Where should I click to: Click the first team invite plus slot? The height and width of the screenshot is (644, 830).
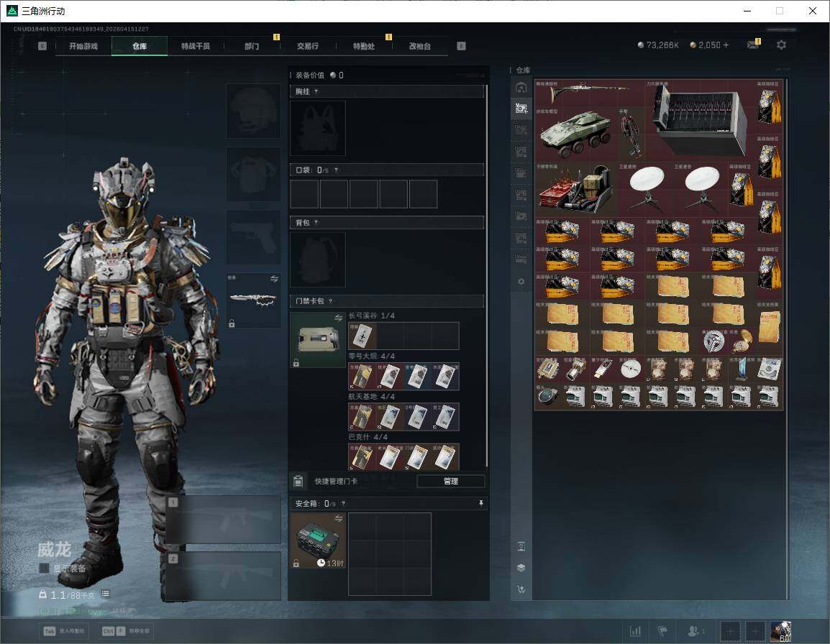tap(730, 631)
